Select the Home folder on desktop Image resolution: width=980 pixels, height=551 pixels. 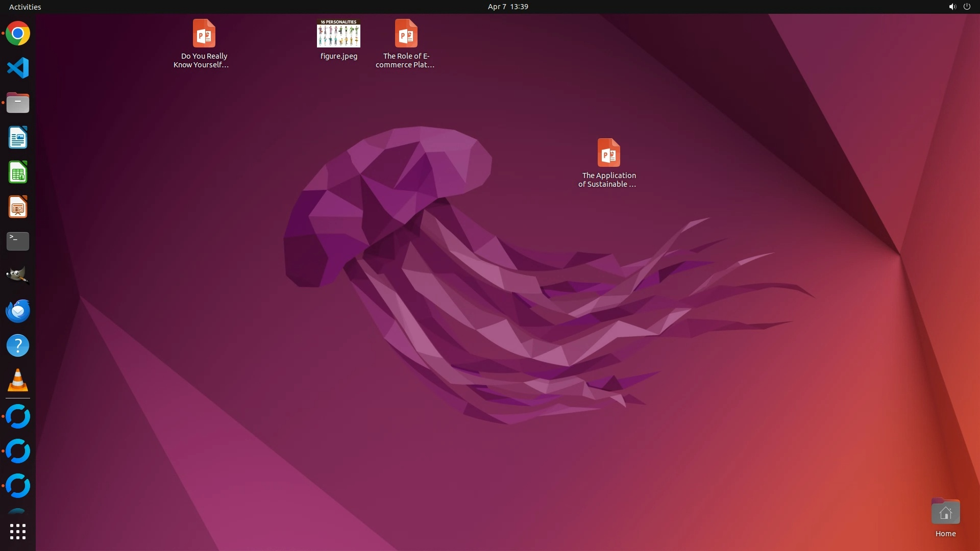945,512
